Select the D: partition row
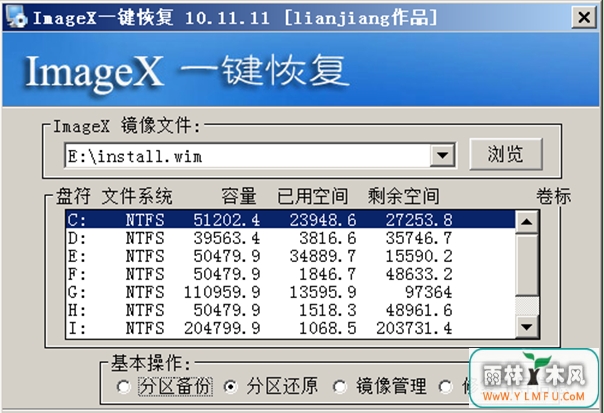 [290, 238]
